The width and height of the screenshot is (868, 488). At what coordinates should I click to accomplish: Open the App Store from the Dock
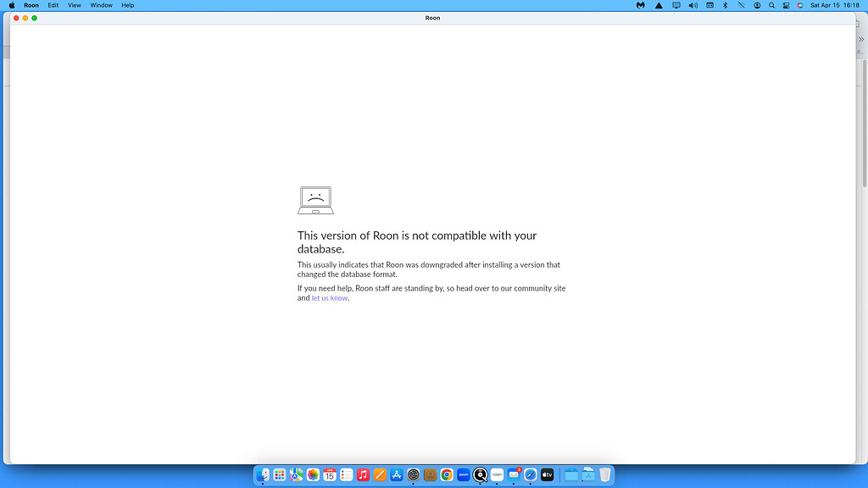tap(395, 474)
